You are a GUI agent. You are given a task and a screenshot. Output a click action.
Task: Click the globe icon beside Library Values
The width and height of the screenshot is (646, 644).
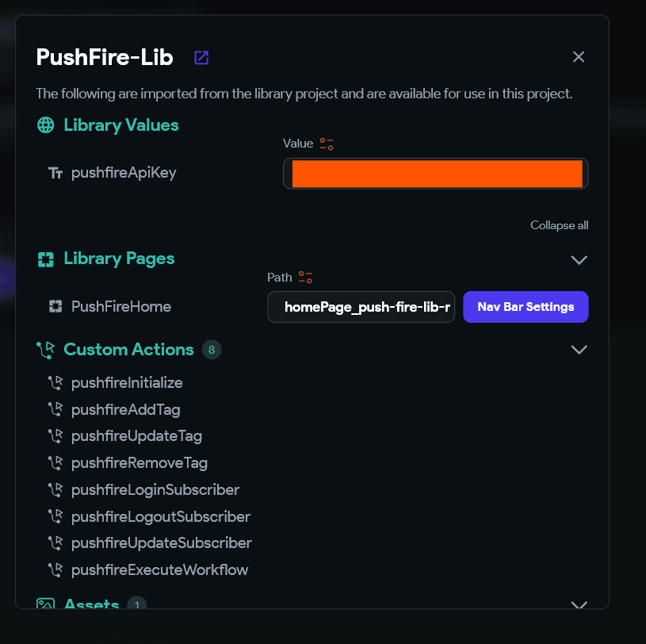tap(46, 125)
